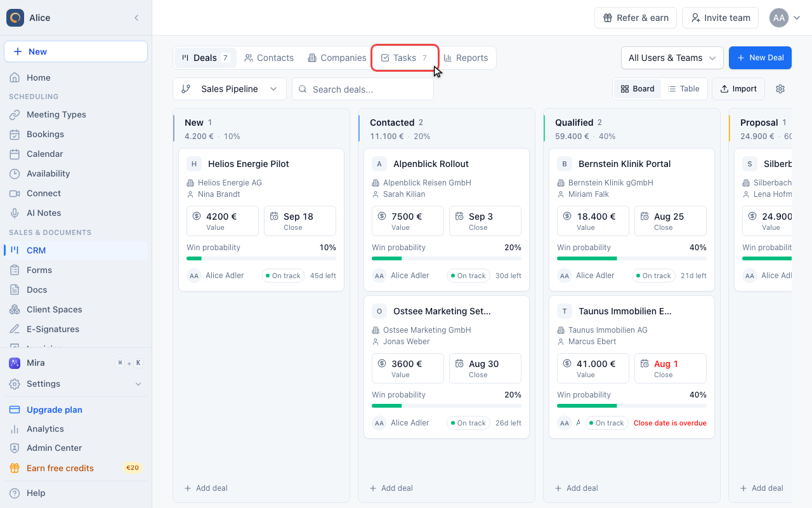Screen dimensions: 812x508
Task: Click the win probability bar on Helios card
Action: tap(261, 258)
